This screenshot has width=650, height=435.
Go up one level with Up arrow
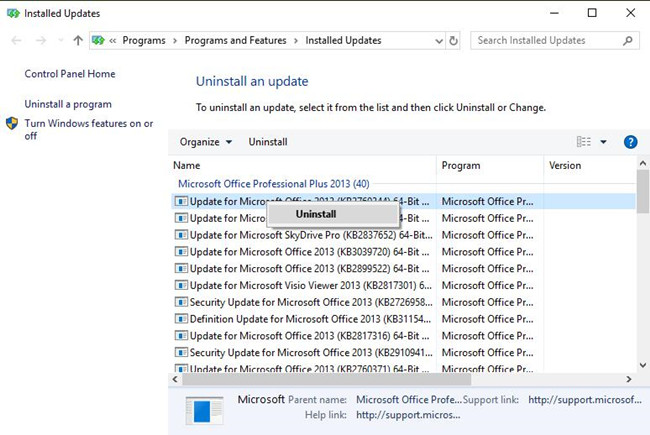(78, 41)
